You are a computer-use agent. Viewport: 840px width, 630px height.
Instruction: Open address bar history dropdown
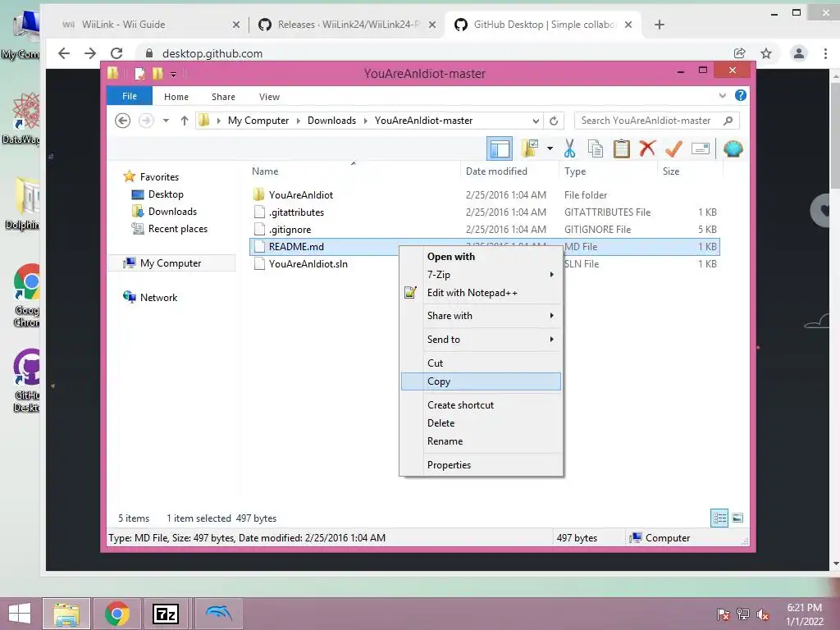click(x=536, y=121)
